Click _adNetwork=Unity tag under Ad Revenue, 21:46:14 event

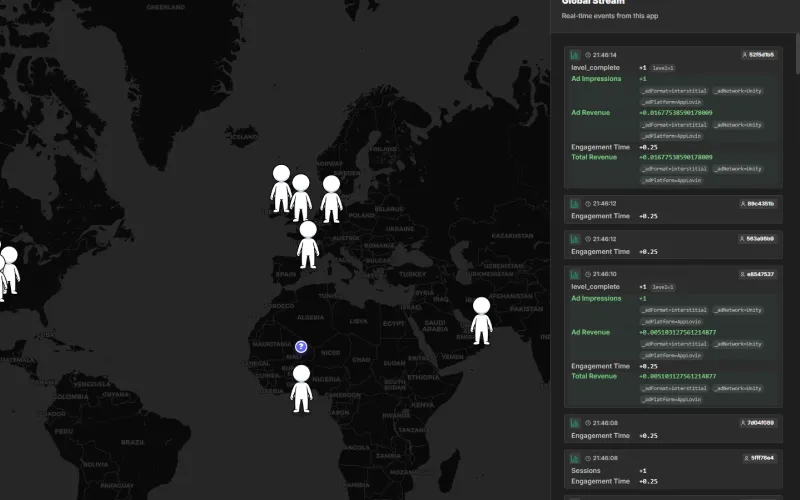pyautogui.click(x=738, y=125)
